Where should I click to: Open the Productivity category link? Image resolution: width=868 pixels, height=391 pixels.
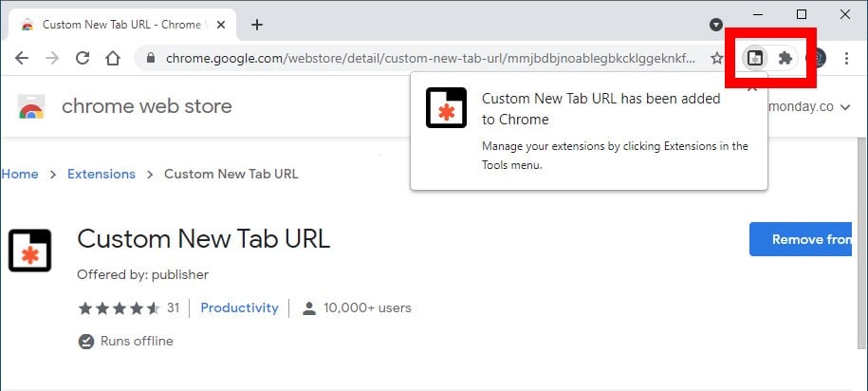[239, 307]
